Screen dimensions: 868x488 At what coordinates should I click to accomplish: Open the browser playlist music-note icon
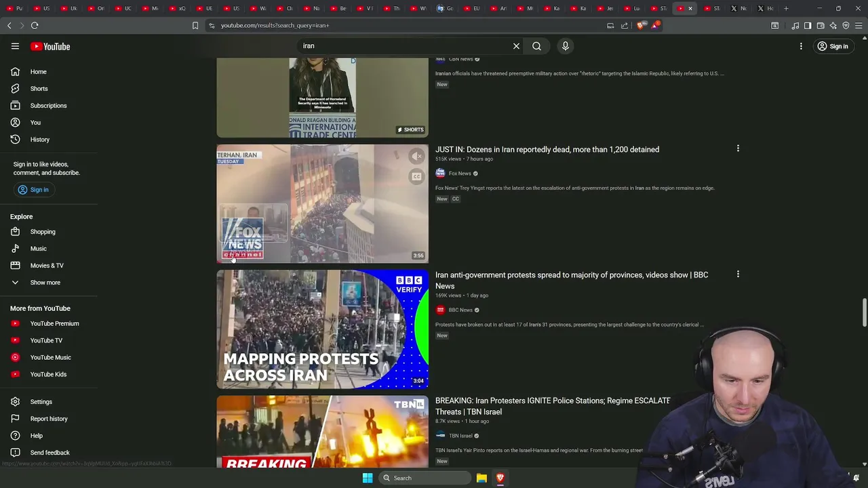pyautogui.click(x=795, y=26)
